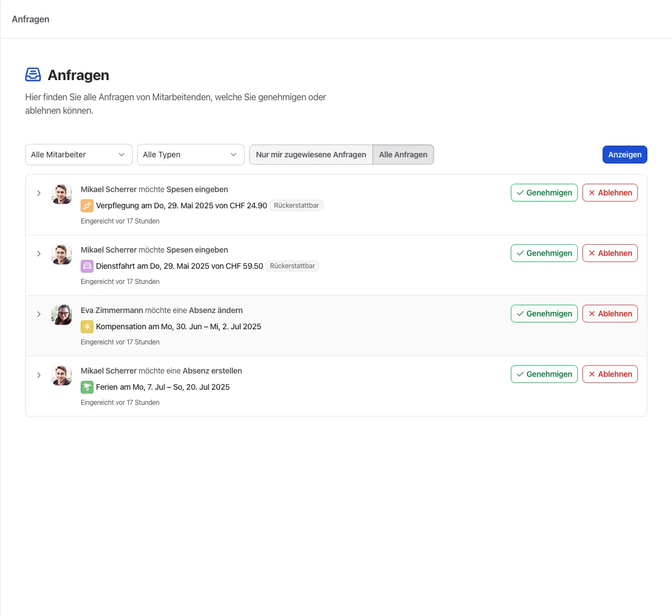Decline the Ferien absence via Ablehnen
Image resolution: width=672 pixels, height=616 pixels.
coord(610,374)
